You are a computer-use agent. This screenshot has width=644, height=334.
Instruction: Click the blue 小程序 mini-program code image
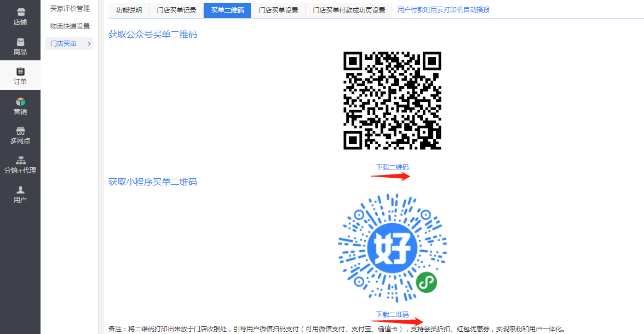392,248
